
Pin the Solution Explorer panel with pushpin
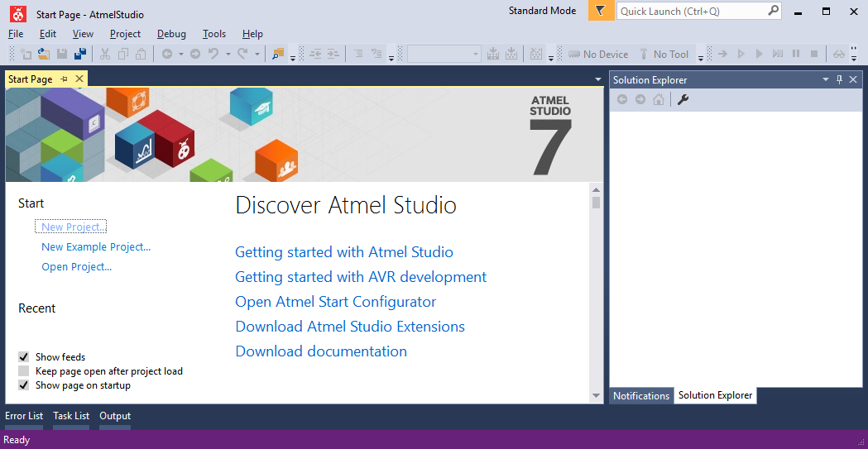[x=839, y=79]
